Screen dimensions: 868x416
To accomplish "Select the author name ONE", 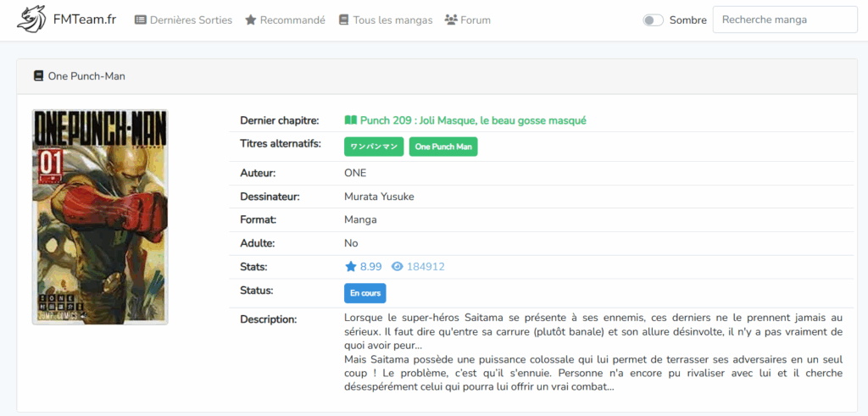I will 355,173.
